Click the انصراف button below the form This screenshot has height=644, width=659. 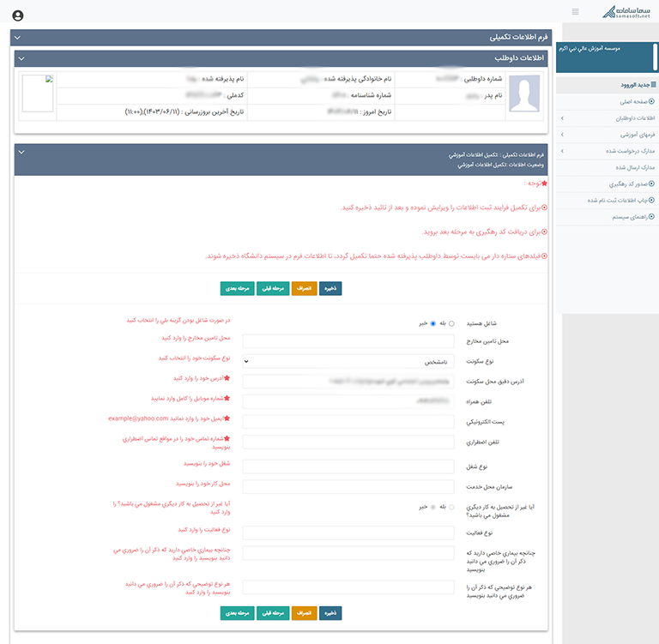[x=304, y=613]
